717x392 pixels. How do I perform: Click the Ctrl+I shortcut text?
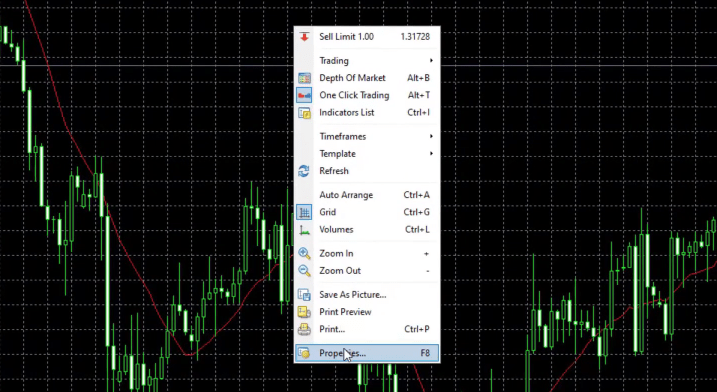[x=418, y=113]
